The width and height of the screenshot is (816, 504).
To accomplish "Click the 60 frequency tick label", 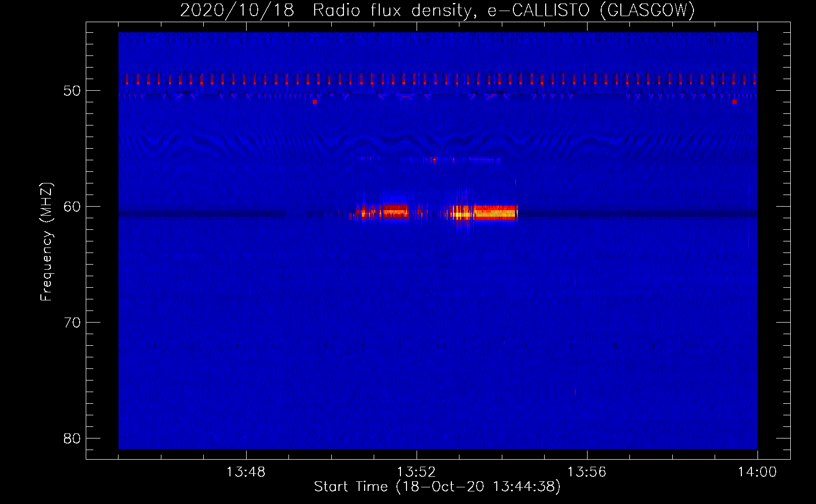I will pyautogui.click(x=72, y=207).
